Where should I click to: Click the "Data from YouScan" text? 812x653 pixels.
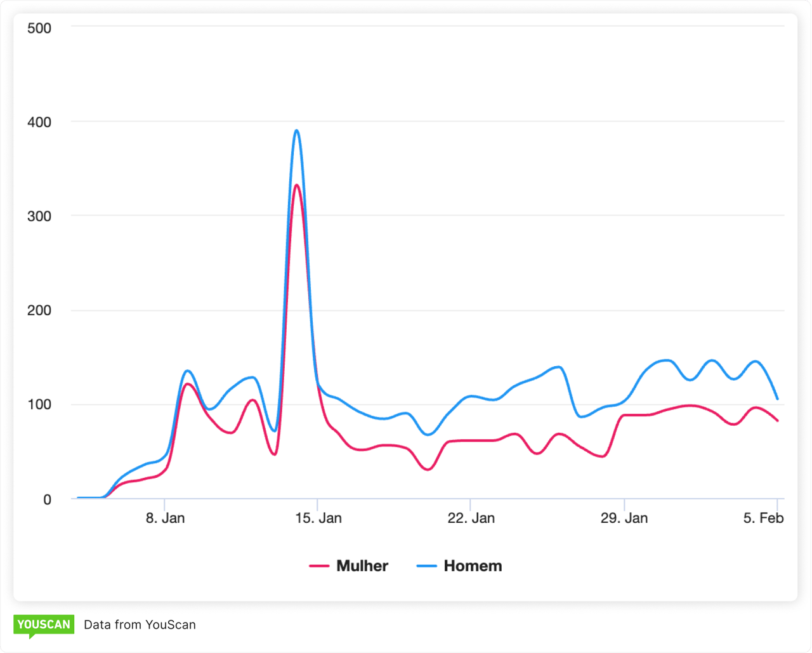(140, 624)
